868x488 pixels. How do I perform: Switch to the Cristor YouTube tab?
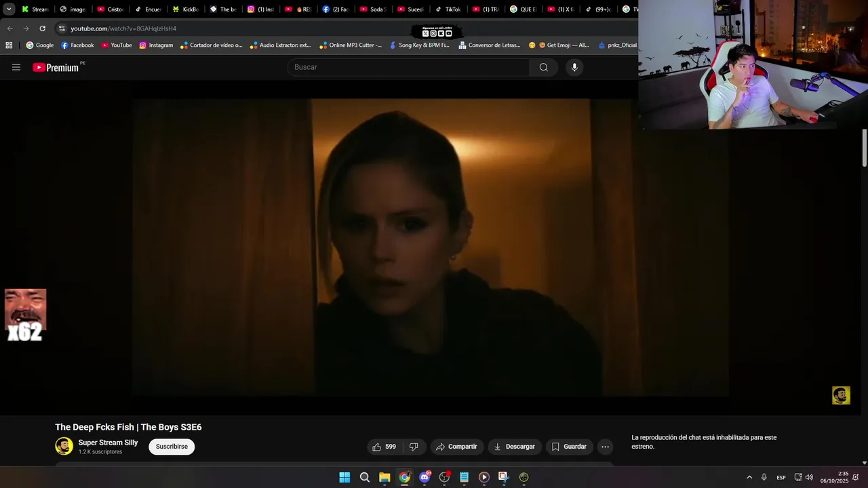[110, 9]
